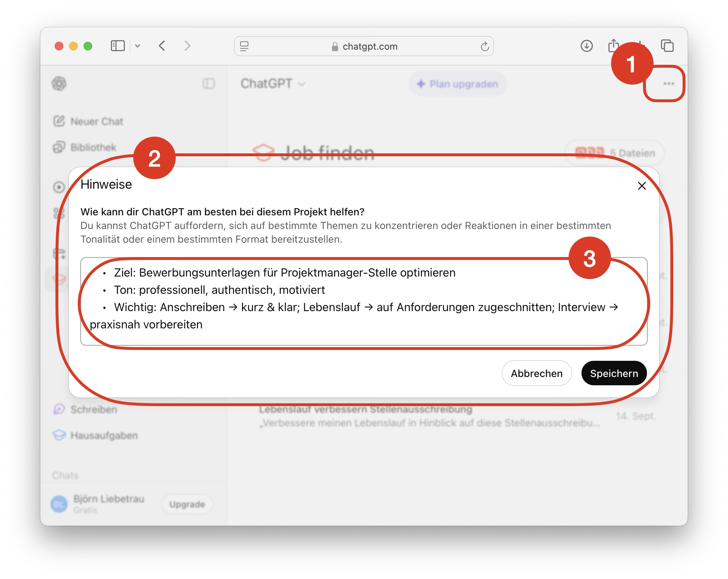Screen dimensions: 728x579
Task: Click the Safari sidebar toggle icon
Action: tap(117, 46)
